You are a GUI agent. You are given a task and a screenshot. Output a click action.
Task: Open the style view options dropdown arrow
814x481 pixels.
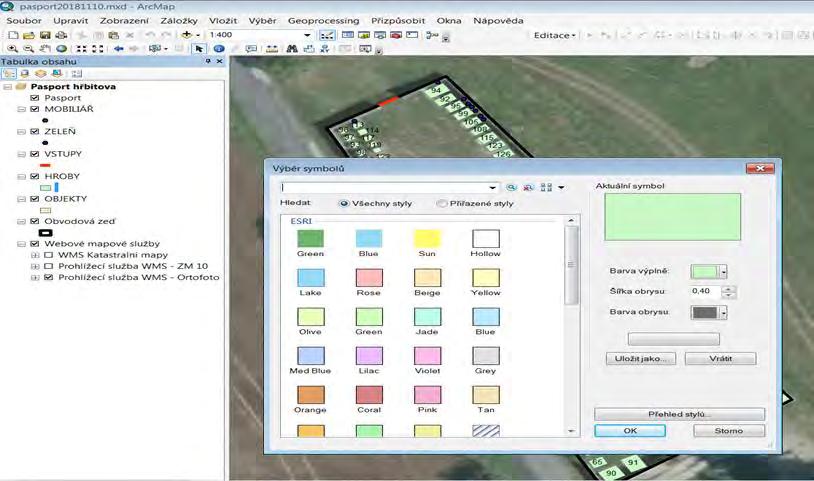[x=561, y=187]
